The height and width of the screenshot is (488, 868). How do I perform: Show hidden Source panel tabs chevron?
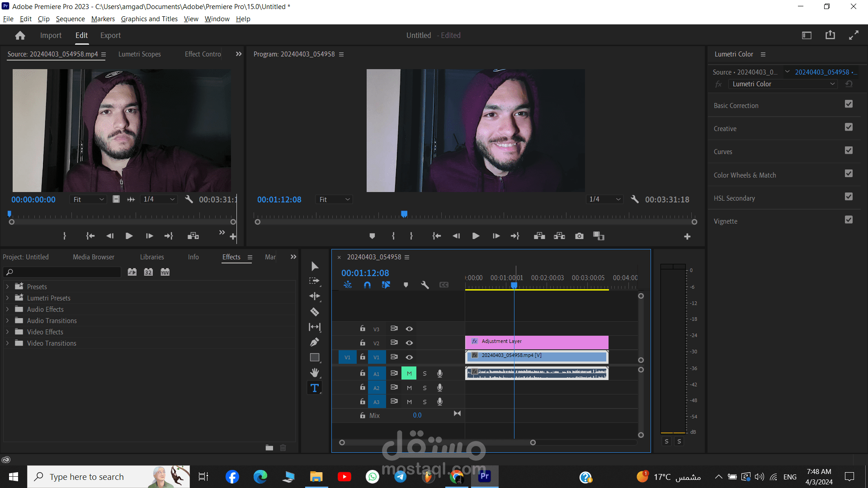239,54
